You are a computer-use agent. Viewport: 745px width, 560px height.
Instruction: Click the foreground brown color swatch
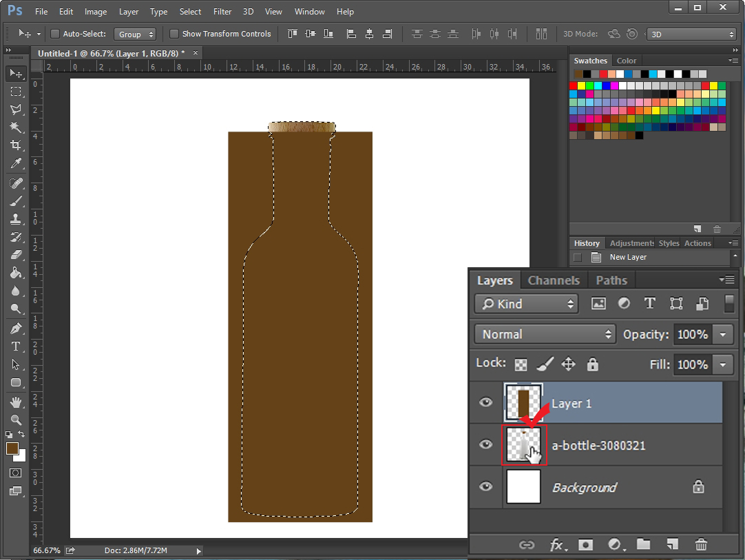(x=12, y=448)
